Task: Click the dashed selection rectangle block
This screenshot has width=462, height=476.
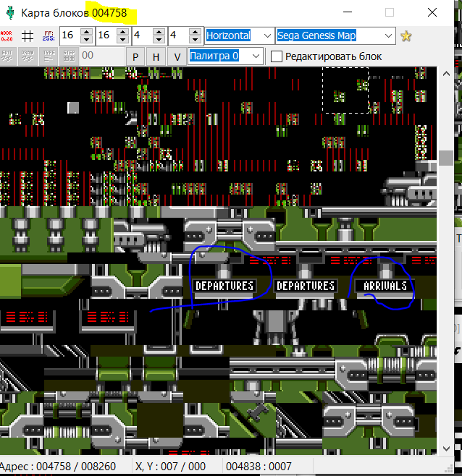Action: 345,90
